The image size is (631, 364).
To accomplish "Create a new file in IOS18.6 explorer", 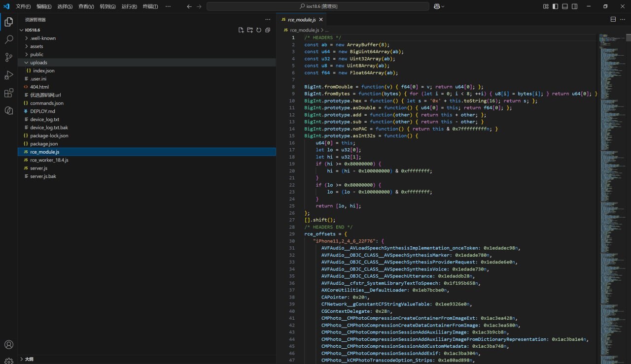I will (241, 30).
